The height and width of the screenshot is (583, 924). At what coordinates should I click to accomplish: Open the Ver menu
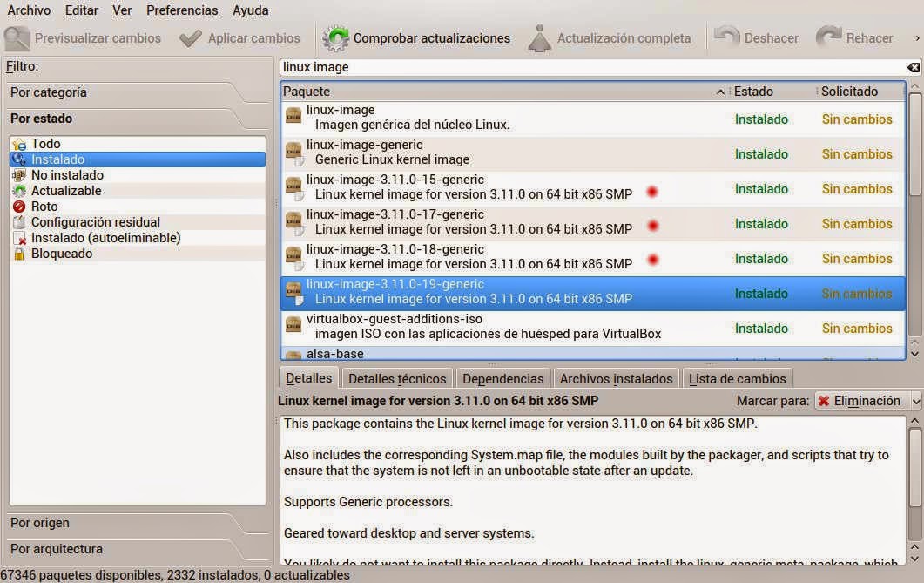pos(122,10)
